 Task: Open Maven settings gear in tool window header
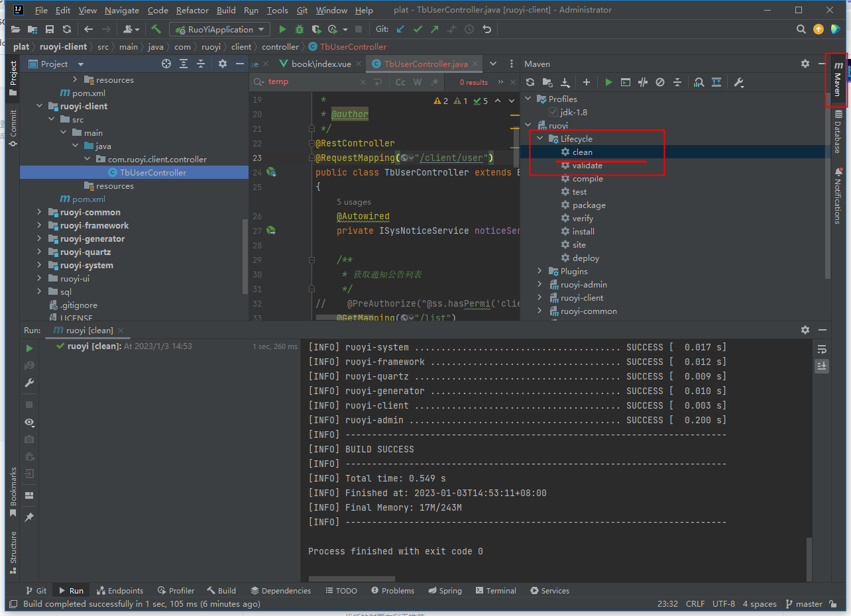click(805, 64)
